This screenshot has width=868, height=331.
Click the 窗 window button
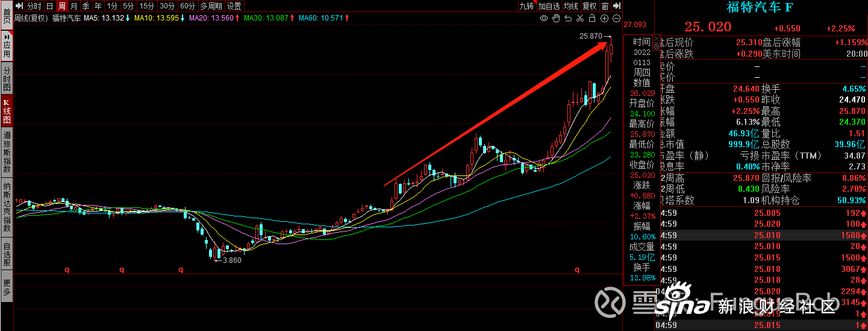coord(605,6)
